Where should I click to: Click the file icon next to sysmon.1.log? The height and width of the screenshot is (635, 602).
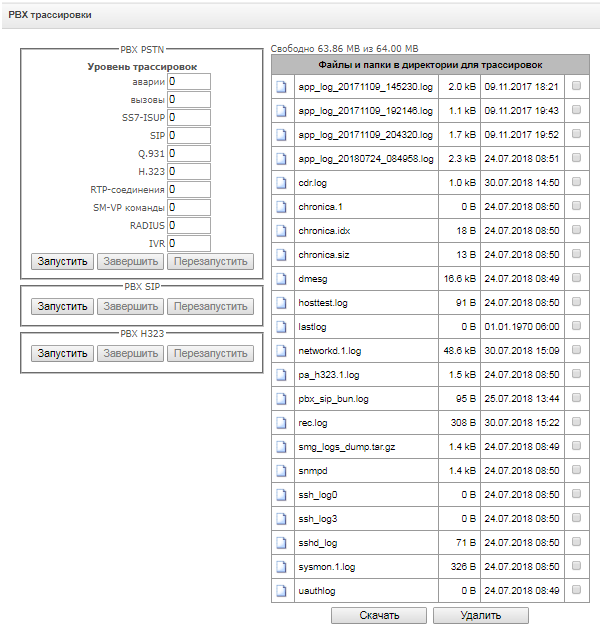(x=281, y=567)
